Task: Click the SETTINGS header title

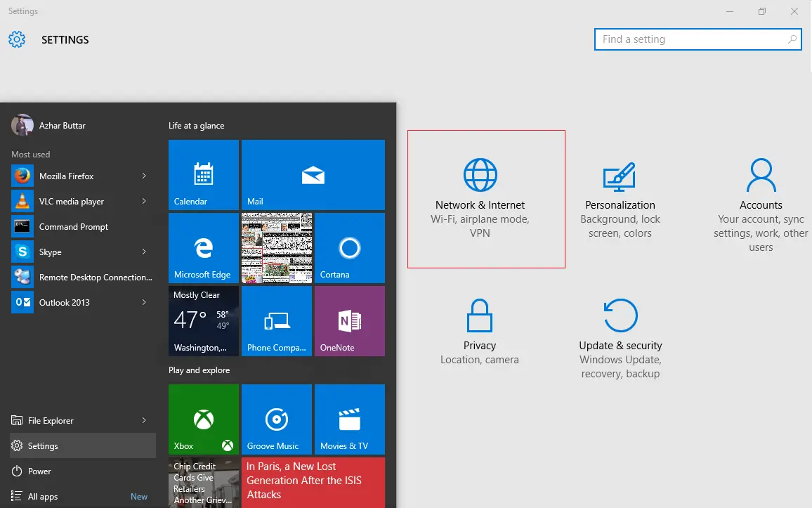Action: 65,40
